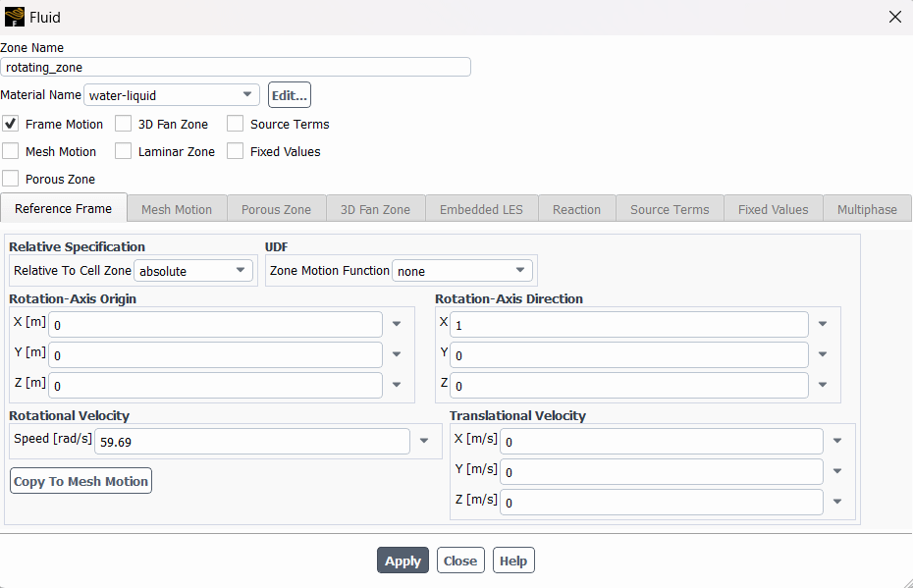
Task: Toggle the Laminar Zone checkbox
Action: [123, 151]
